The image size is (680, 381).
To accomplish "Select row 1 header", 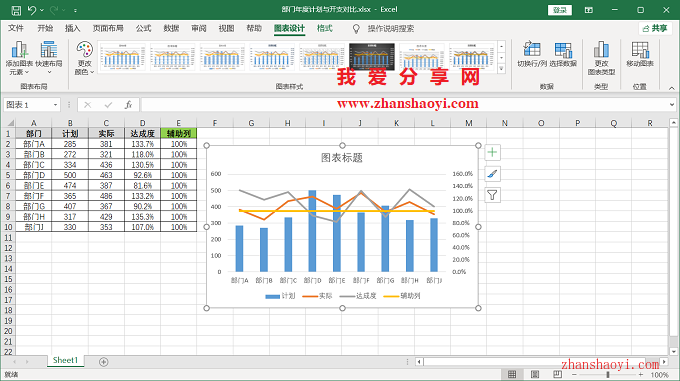I will click(x=8, y=134).
